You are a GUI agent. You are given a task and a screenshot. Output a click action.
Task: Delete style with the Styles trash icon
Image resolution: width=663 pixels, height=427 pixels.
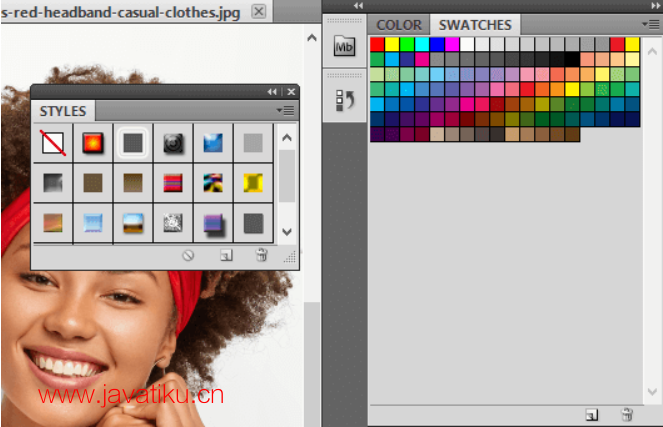(x=261, y=256)
